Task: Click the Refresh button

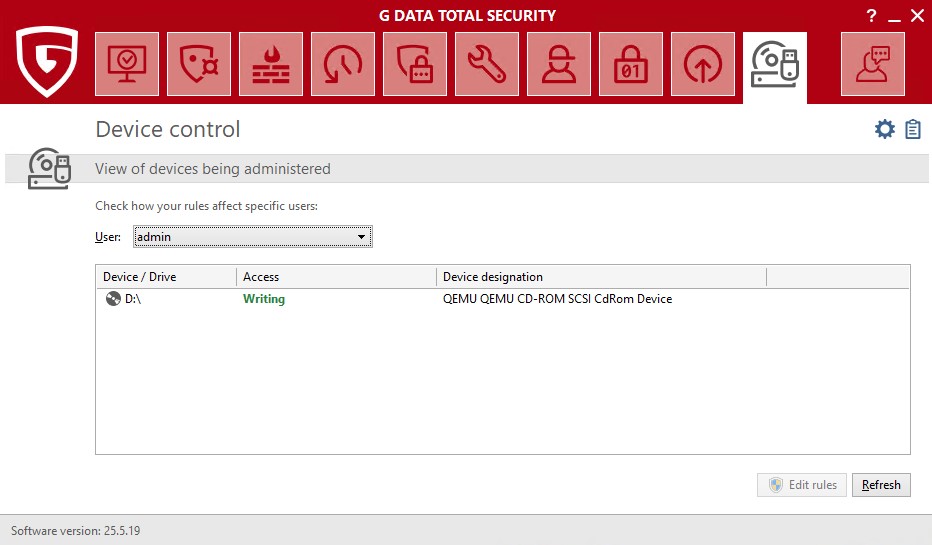Action: click(x=881, y=485)
